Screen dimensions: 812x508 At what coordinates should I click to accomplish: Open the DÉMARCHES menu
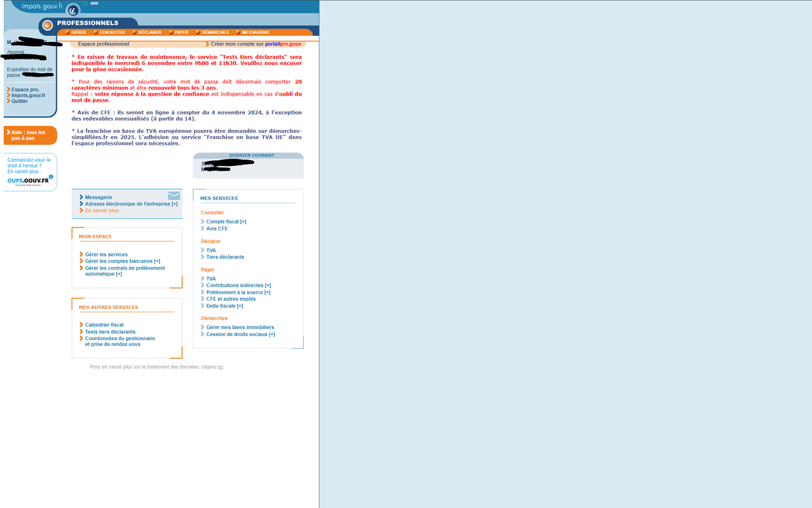tap(215, 33)
